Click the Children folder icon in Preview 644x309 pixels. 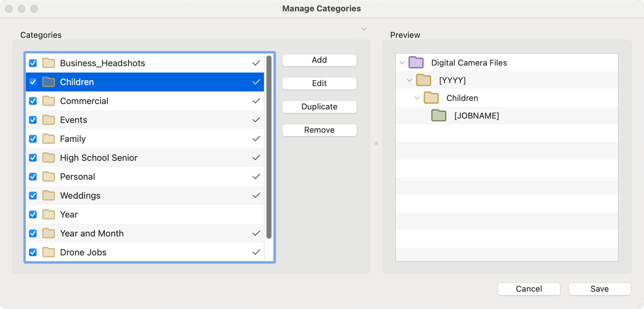click(431, 98)
